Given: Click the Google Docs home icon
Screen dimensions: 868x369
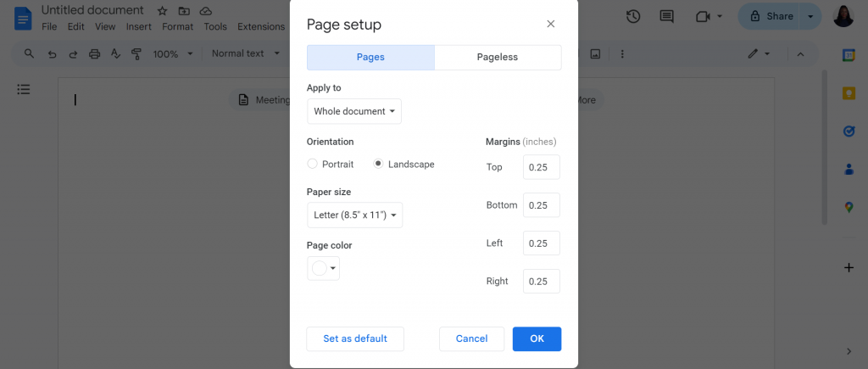Looking at the screenshot, I should [x=23, y=19].
